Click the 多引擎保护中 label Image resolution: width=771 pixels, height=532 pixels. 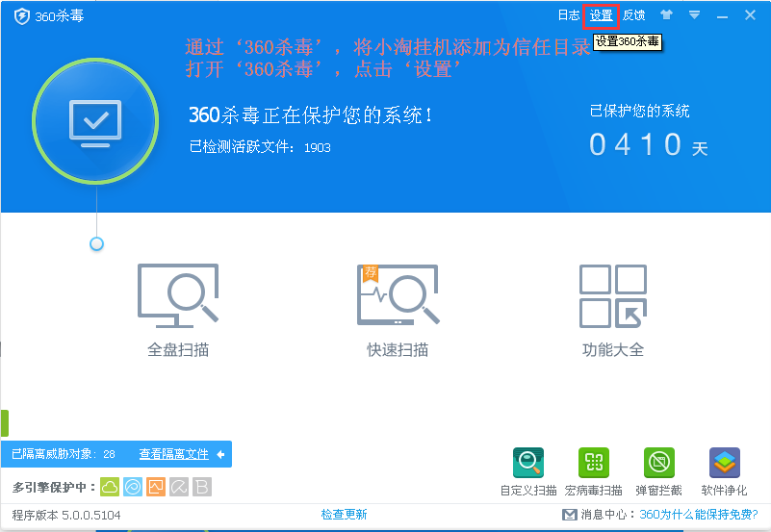pyautogui.click(x=53, y=488)
